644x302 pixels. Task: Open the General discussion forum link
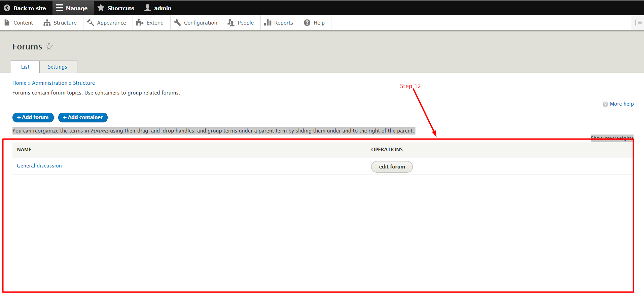[39, 165]
